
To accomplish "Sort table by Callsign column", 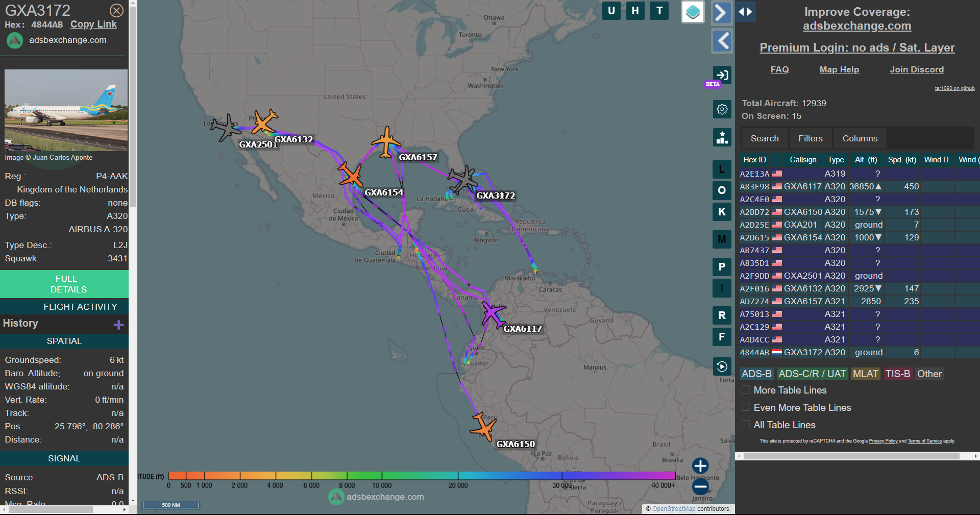I will point(803,160).
